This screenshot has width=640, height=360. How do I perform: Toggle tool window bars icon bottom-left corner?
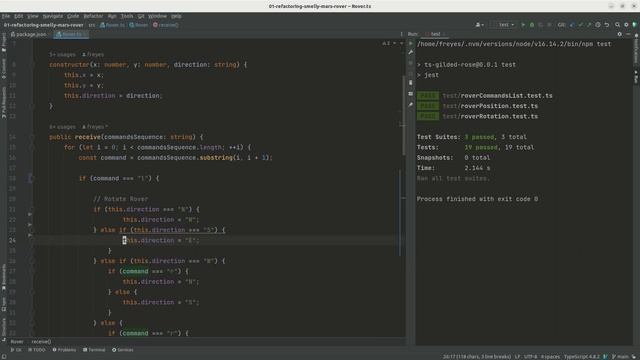pyautogui.click(x=4, y=357)
